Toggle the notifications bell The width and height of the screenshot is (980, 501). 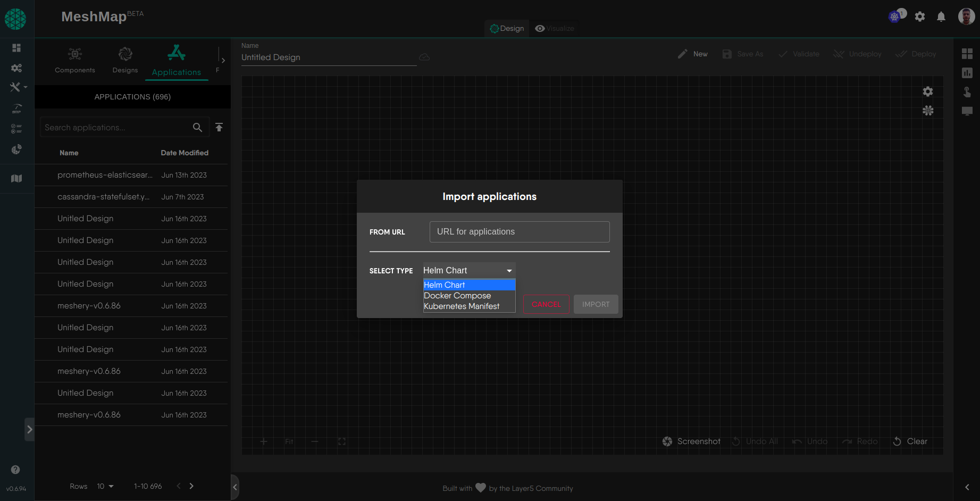(941, 16)
